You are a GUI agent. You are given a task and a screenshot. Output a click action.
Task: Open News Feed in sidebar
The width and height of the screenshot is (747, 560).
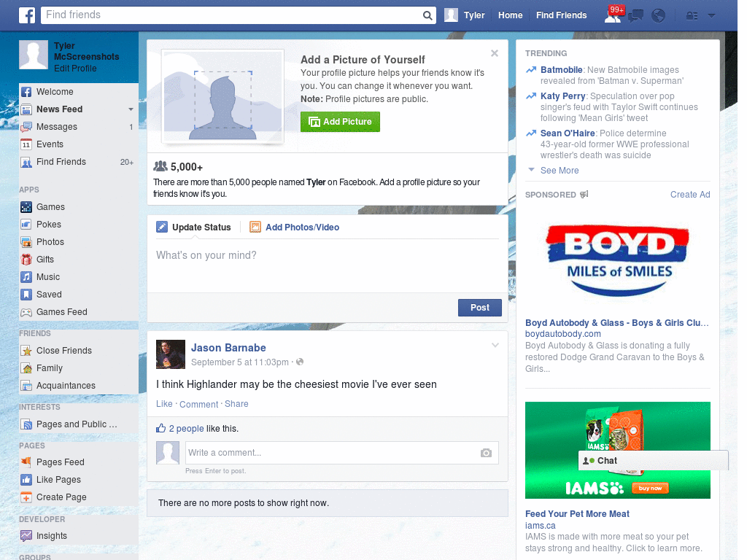click(60, 109)
